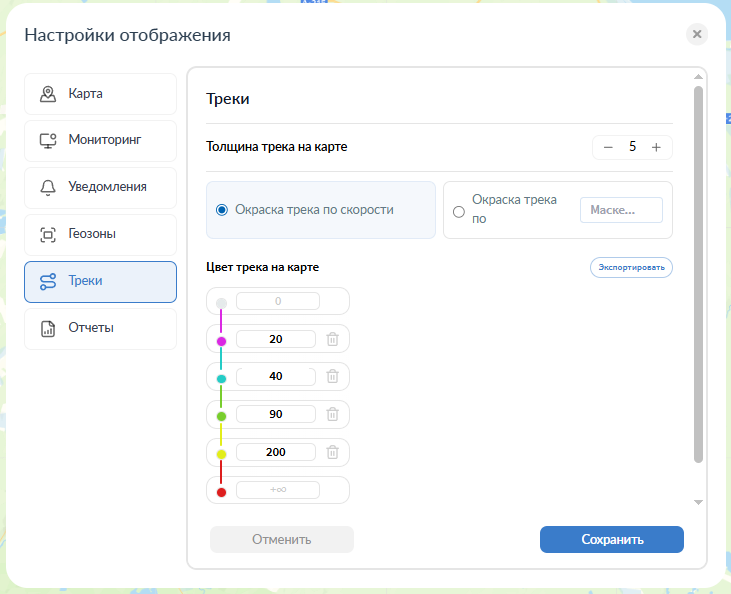
Task: Switch to the Уведомления tab
Action: point(100,187)
